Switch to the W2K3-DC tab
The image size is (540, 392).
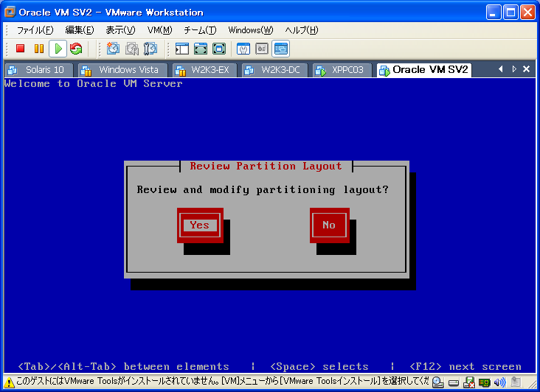274,70
